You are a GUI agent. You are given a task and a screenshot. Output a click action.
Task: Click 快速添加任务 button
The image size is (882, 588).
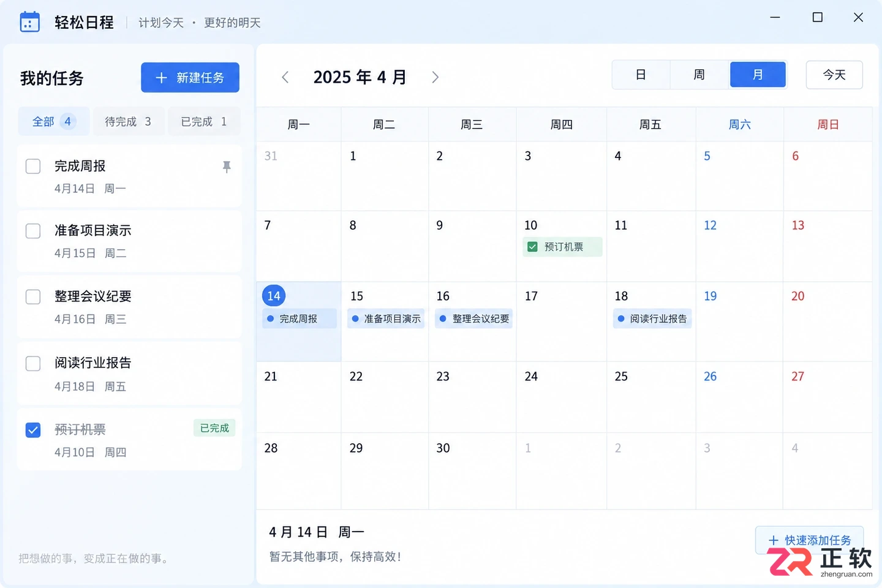(x=810, y=540)
